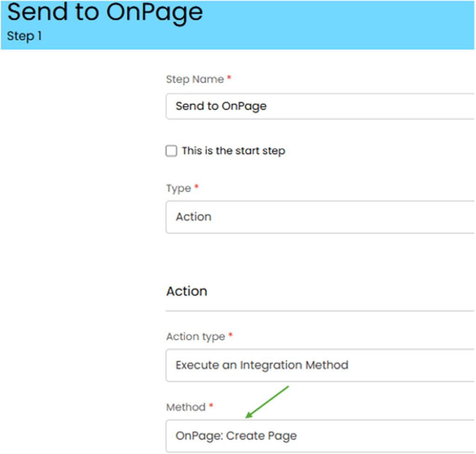This screenshot has width=476, height=454.
Task: Click the 'Step Name' field label
Action: 195,80
